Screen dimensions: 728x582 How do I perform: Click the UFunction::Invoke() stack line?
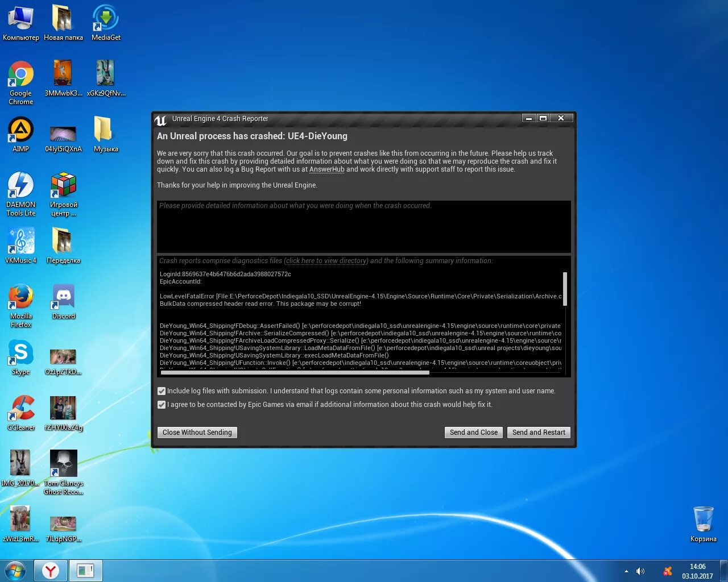pyautogui.click(x=361, y=363)
